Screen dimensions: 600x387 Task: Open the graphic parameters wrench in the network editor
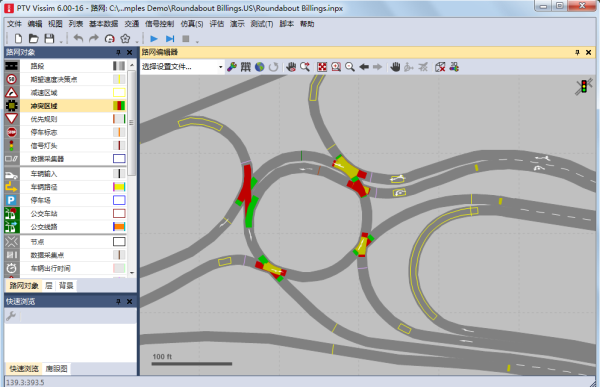[232, 67]
